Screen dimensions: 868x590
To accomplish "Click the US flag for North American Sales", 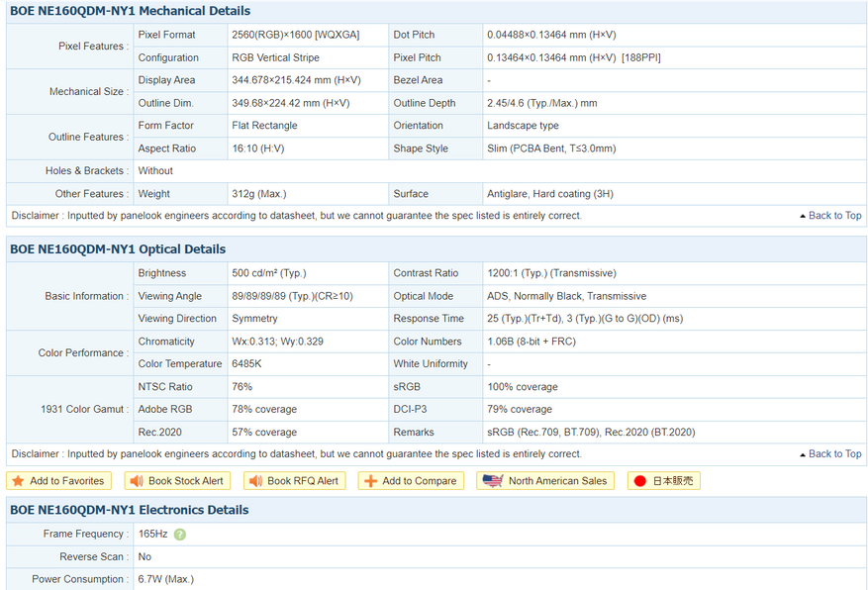I will (x=491, y=481).
